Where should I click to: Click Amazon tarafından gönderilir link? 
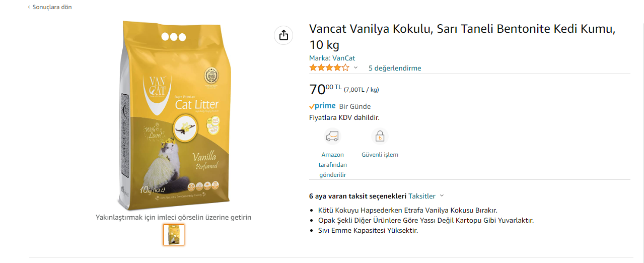pos(332,165)
